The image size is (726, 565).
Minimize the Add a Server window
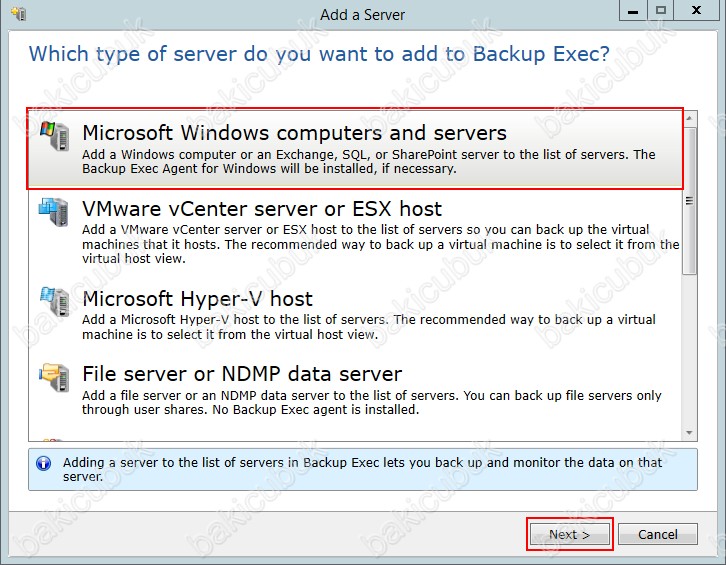tap(633, 11)
